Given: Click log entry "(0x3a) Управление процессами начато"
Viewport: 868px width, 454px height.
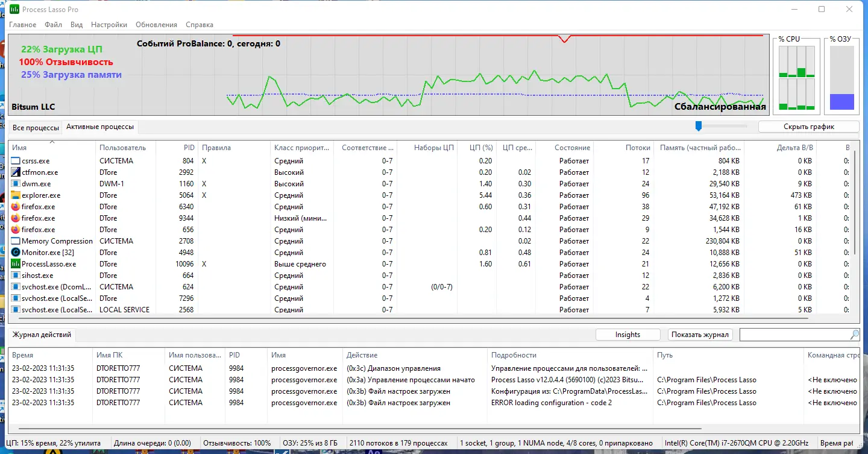Looking at the screenshot, I should click(410, 380).
